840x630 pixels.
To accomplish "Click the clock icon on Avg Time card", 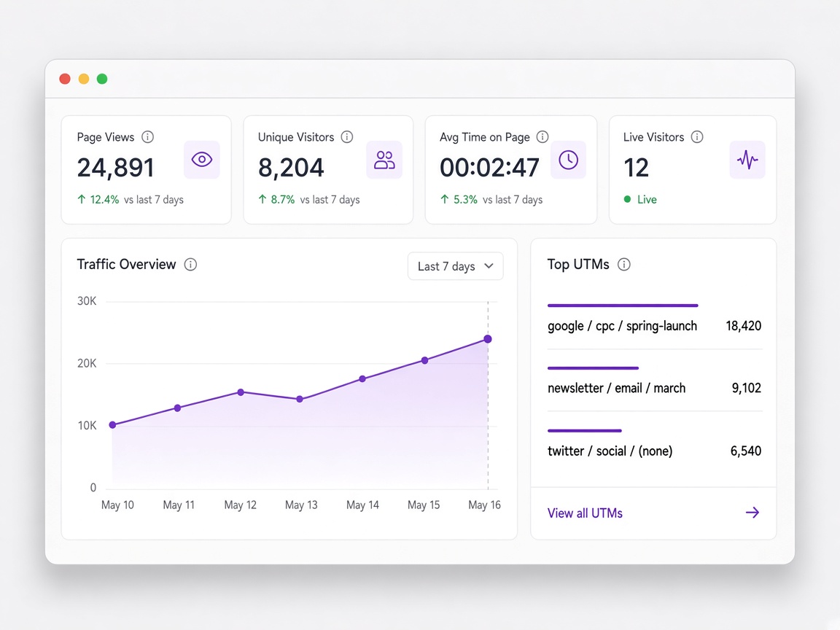I will [569, 160].
